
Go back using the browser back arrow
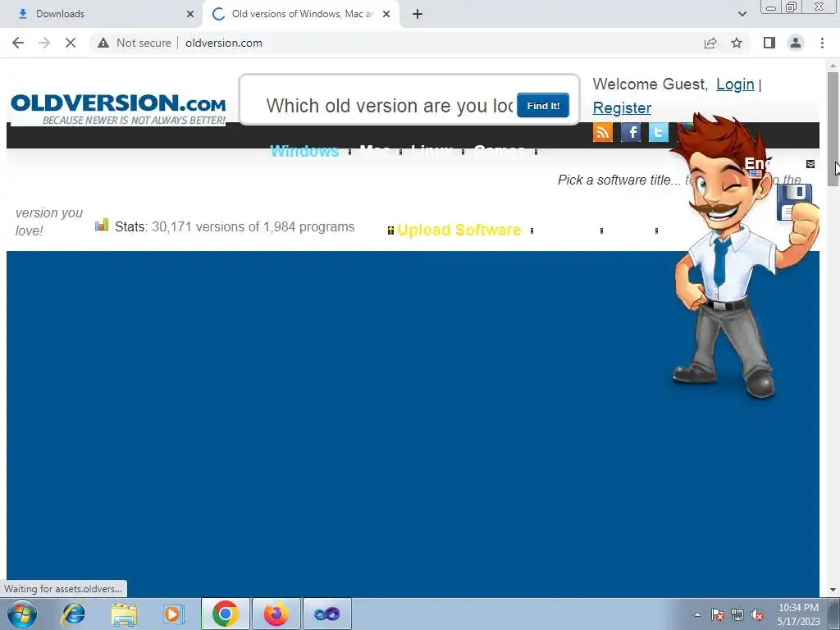(18, 43)
